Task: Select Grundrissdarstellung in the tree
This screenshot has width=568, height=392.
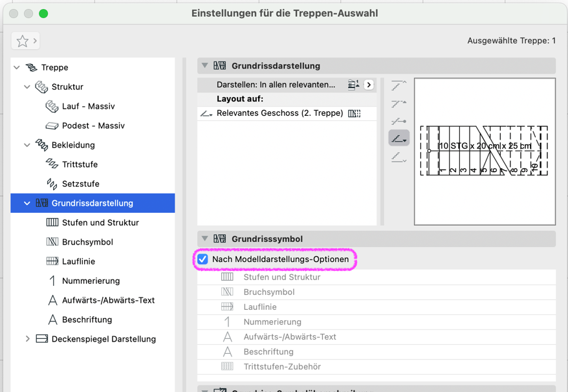Action: click(x=93, y=203)
